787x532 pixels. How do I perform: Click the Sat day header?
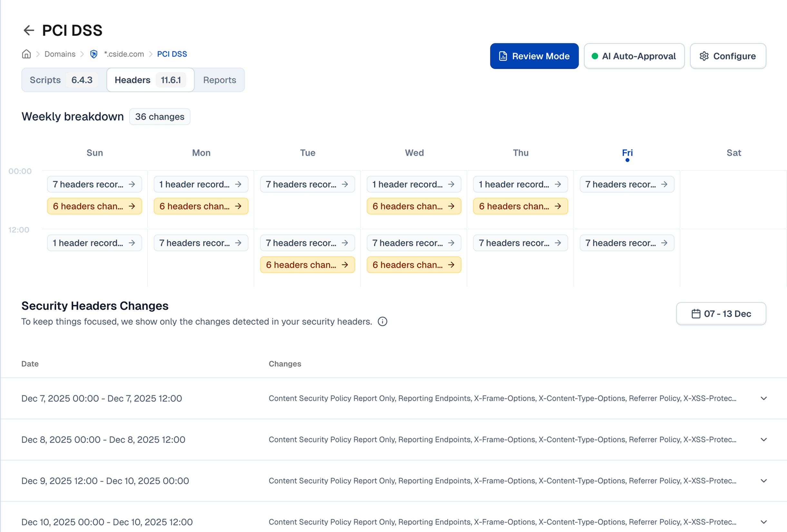coord(734,153)
